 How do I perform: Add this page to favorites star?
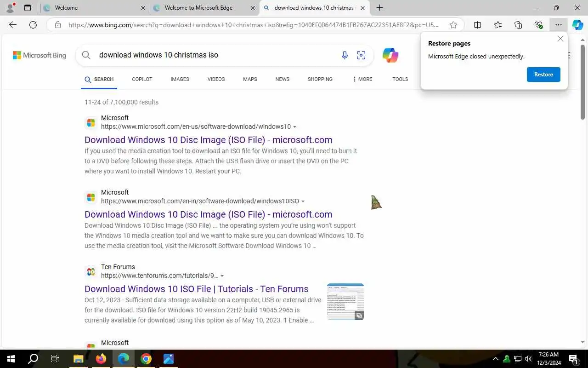click(x=453, y=25)
